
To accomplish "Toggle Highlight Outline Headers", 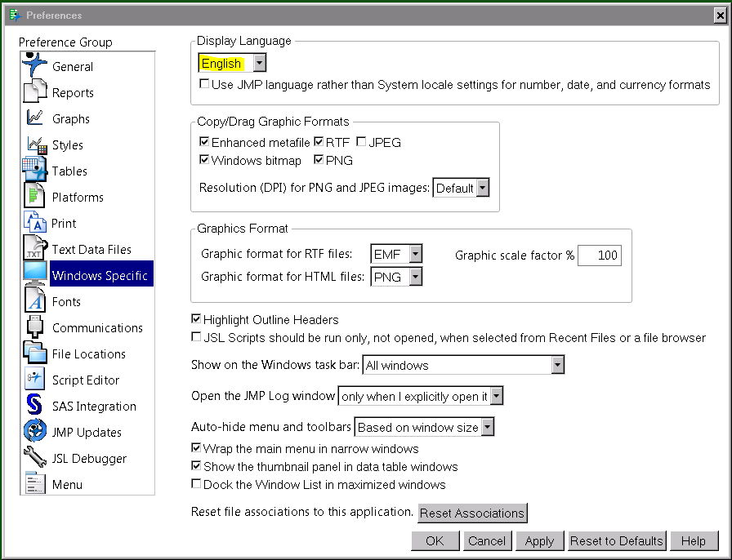I will [x=196, y=318].
